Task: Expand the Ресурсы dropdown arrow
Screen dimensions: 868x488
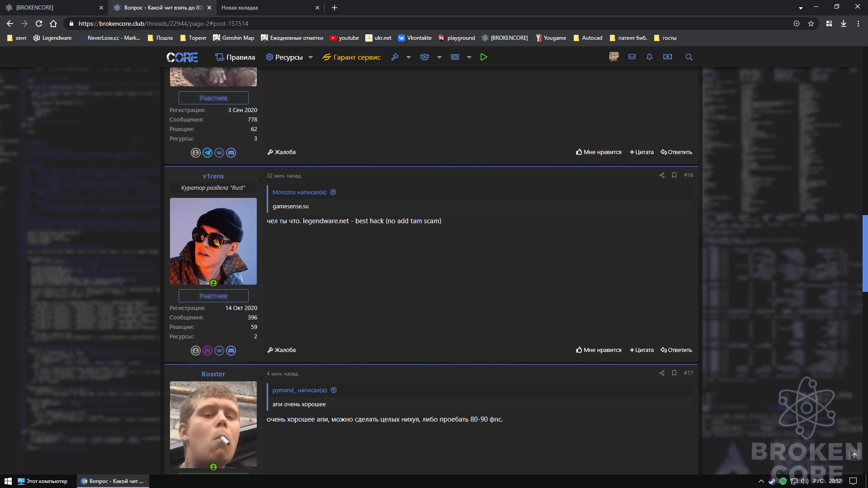Action: [x=311, y=57]
